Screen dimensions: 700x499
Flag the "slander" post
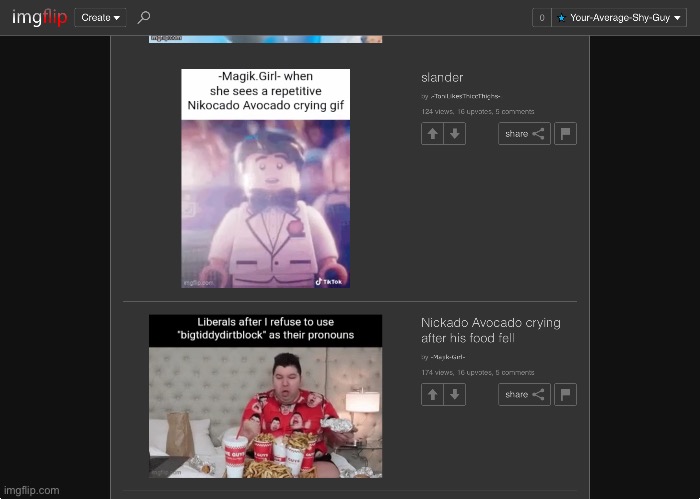point(565,133)
